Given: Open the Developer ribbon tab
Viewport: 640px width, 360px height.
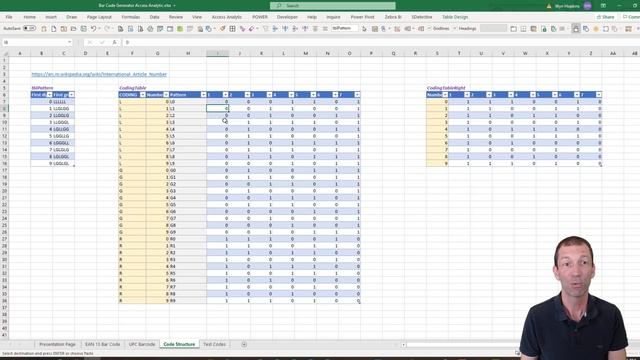Looking at the screenshot, I should tap(287, 17).
